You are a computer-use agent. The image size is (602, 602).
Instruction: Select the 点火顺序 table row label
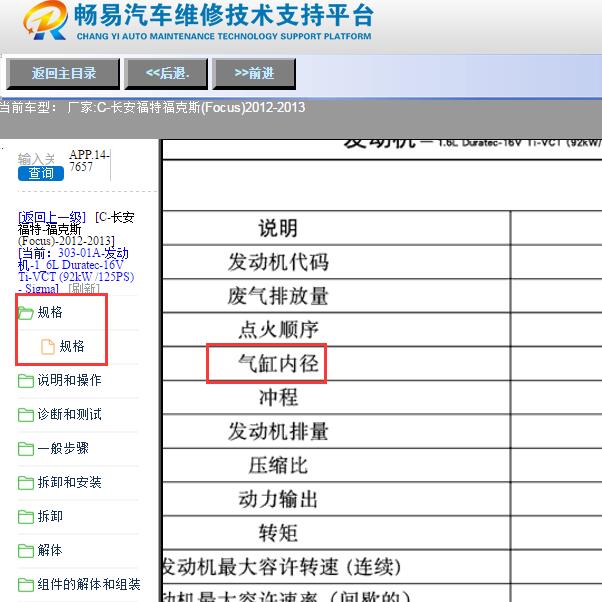pos(278,330)
